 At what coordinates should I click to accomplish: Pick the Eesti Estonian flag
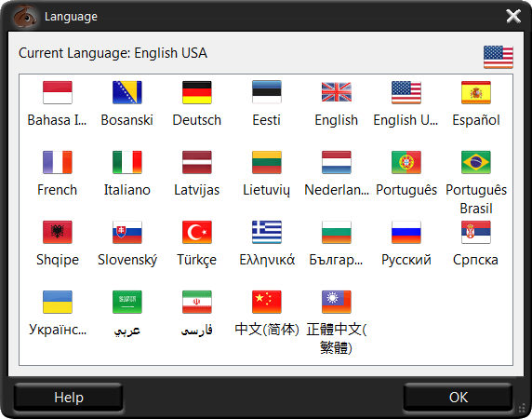[x=267, y=92]
